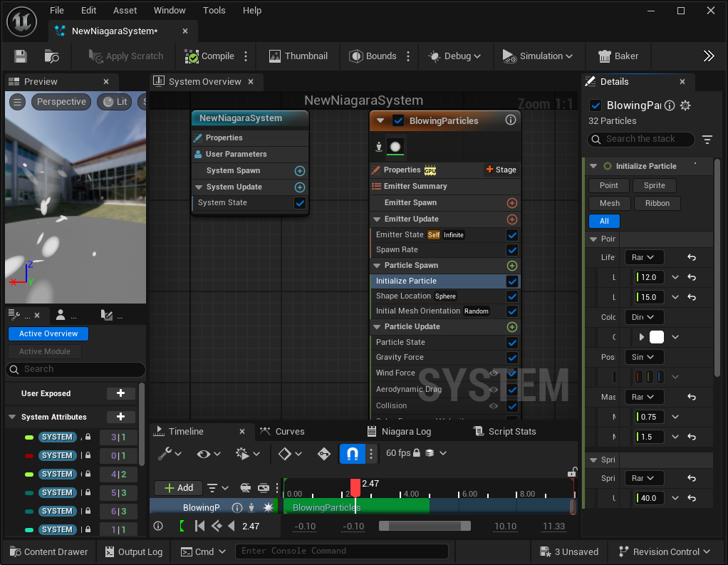Screen dimensions: 728x565
Task: Add a System Attributes parameter with the plus button
Action: pos(120,416)
